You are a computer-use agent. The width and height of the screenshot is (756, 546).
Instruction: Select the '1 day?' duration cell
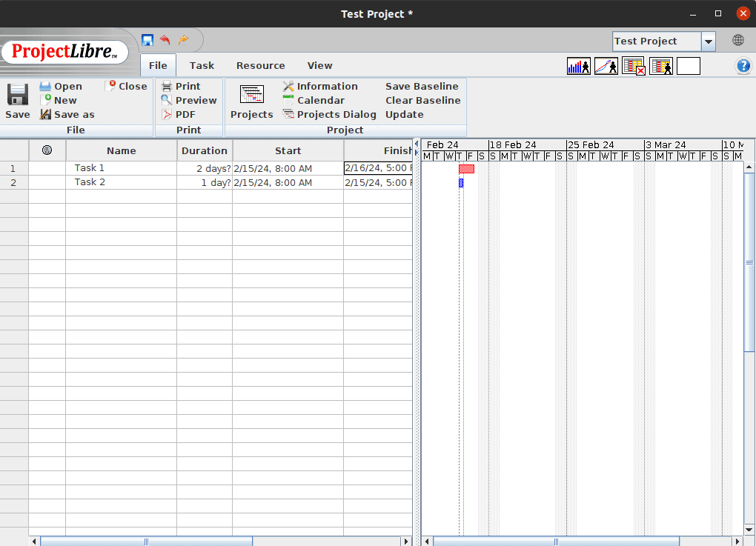pyautogui.click(x=205, y=182)
